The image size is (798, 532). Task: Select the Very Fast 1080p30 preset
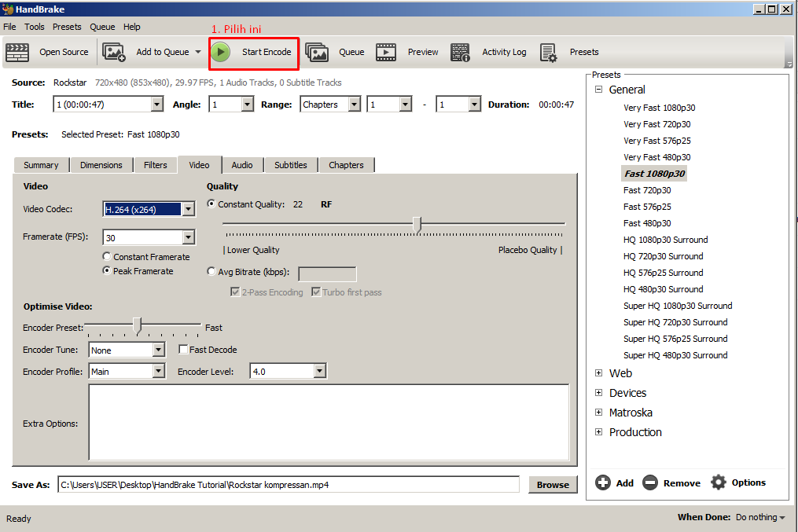pos(659,108)
